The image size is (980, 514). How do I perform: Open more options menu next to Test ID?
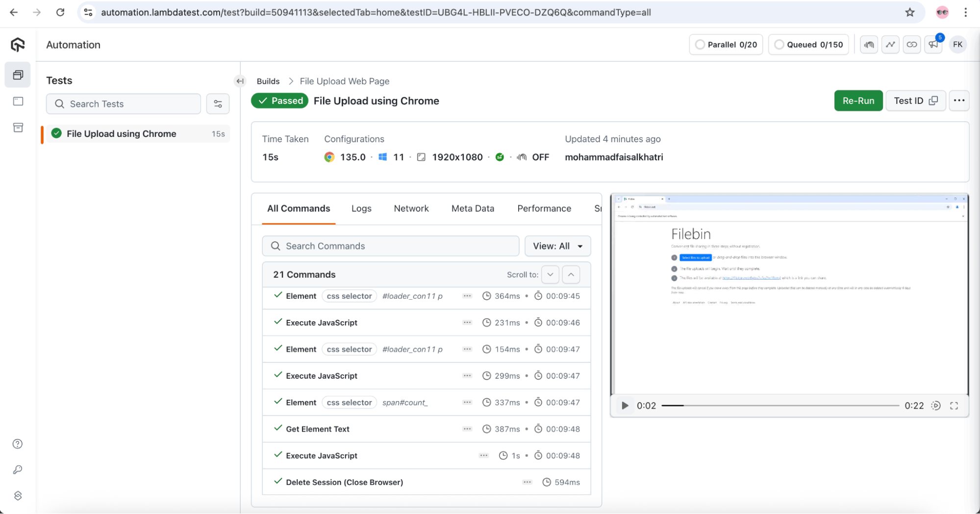pyautogui.click(x=959, y=101)
